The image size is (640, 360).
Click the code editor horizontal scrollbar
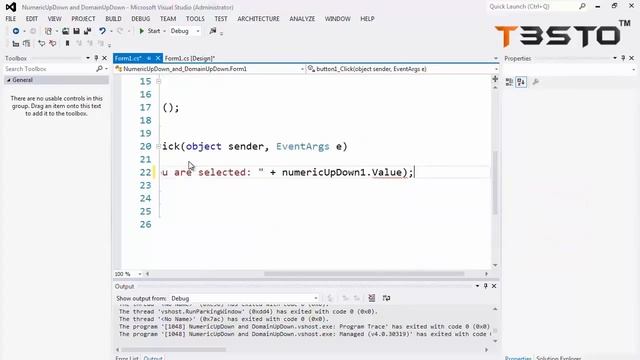coord(364,274)
